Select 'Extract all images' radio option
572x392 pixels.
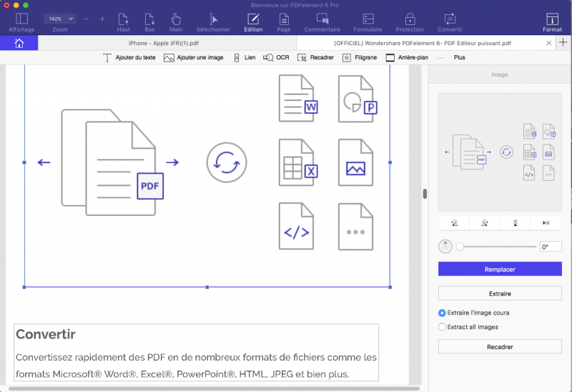[442, 327]
